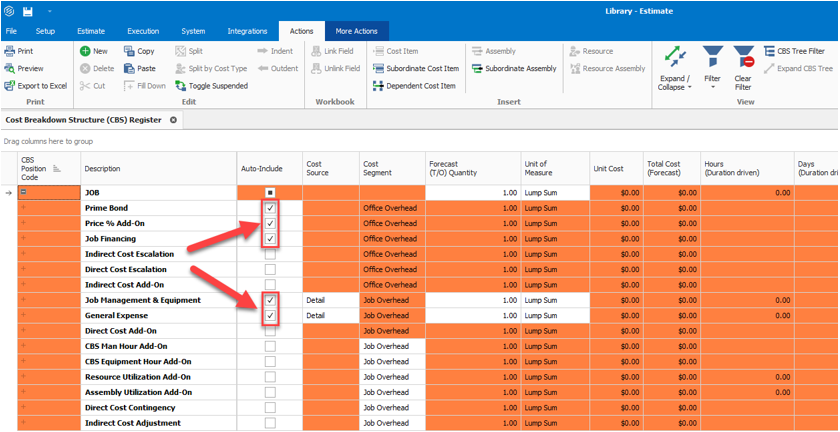This screenshot has width=840, height=432.
Task: Click the Subordinate Assembly button
Action: 514,69
